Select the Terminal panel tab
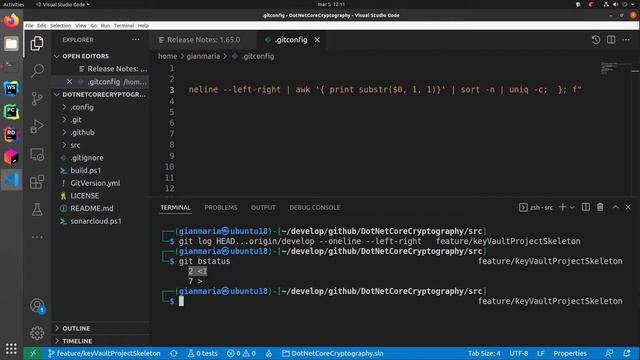 click(x=176, y=207)
